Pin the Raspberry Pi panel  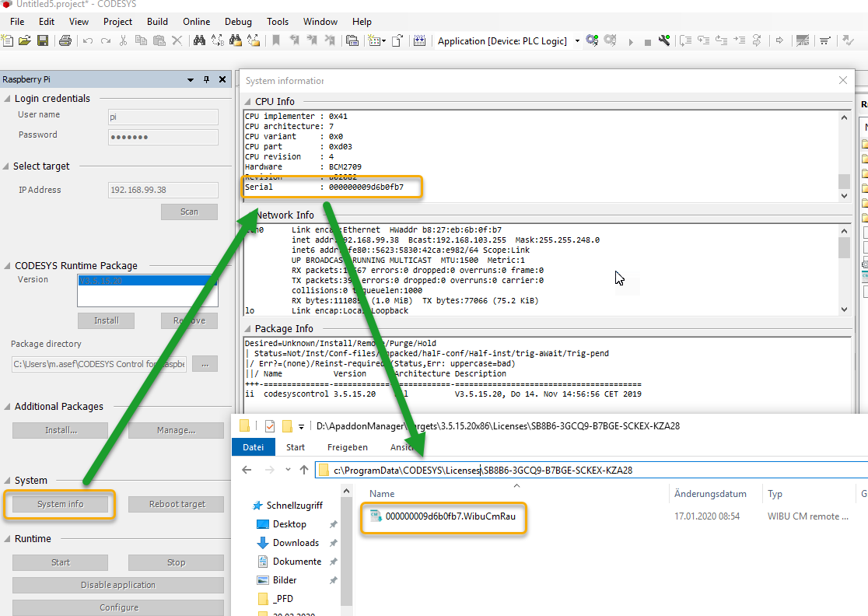(206, 79)
